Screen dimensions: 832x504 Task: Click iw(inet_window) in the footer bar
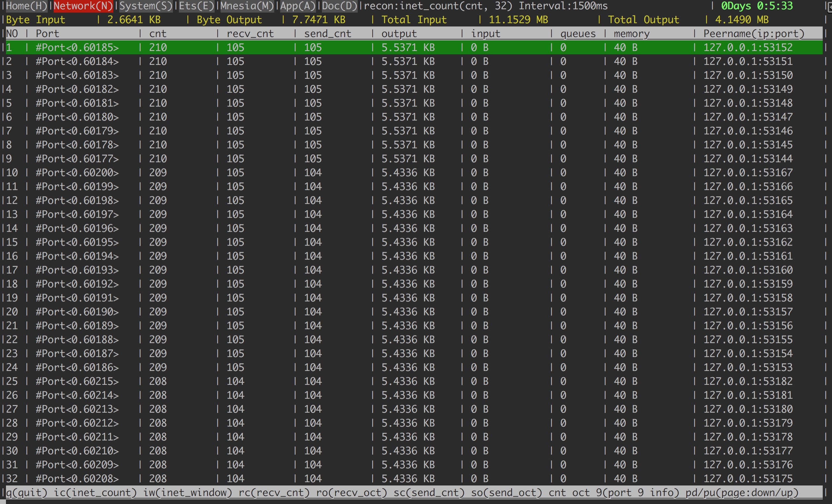(x=188, y=492)
